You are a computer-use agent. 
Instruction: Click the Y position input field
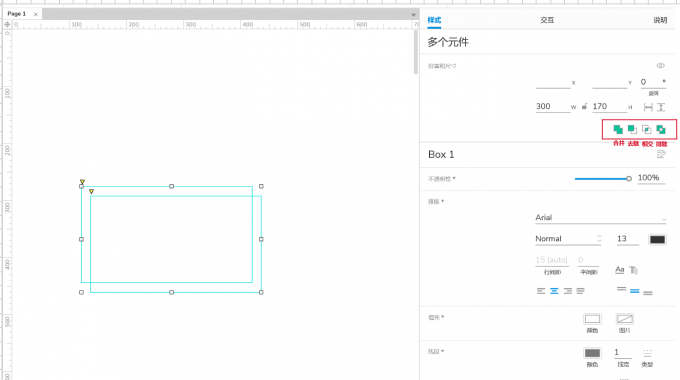[609, 82]
